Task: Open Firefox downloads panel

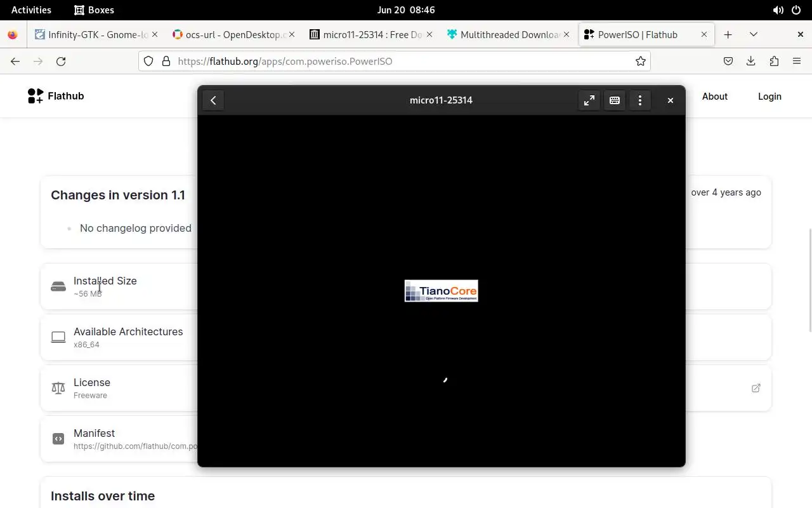Action: (x=751, y=61)
